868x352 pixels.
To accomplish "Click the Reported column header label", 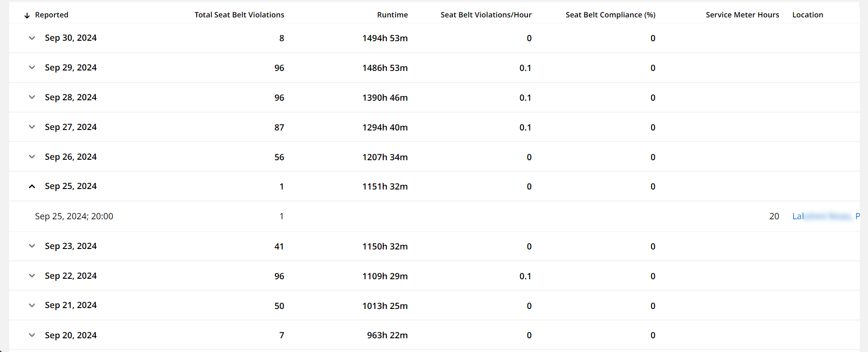I will click(x=52, y=15).
